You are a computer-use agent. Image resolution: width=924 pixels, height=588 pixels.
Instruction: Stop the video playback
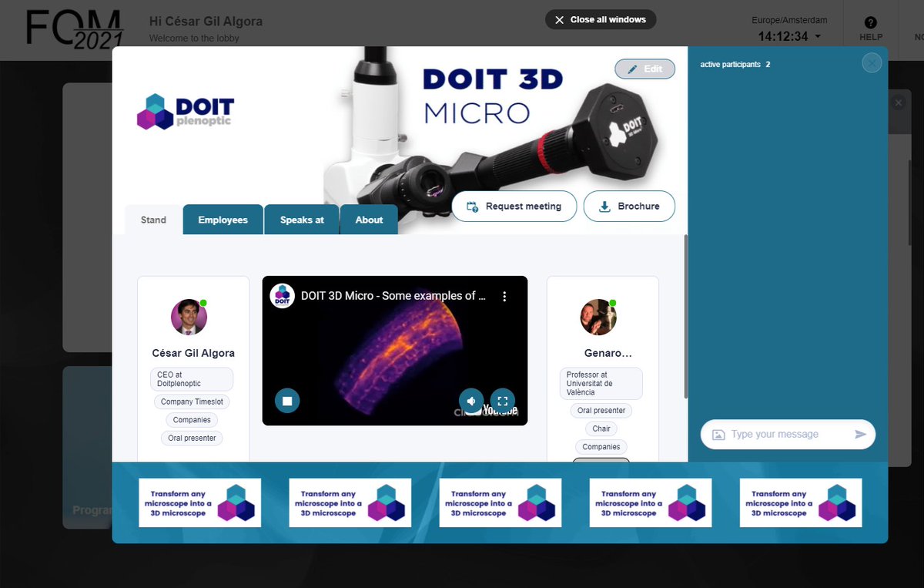click(x=287, y=401)
